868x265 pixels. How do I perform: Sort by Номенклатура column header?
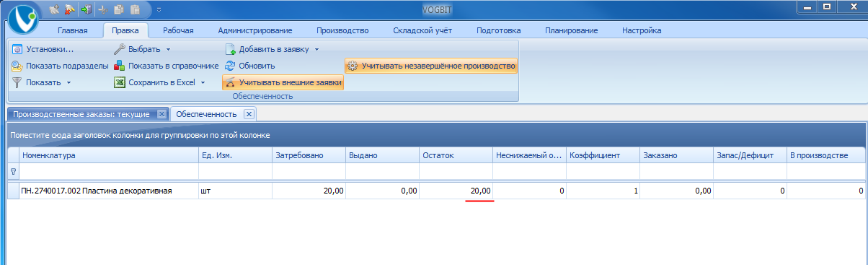(109, 155)
